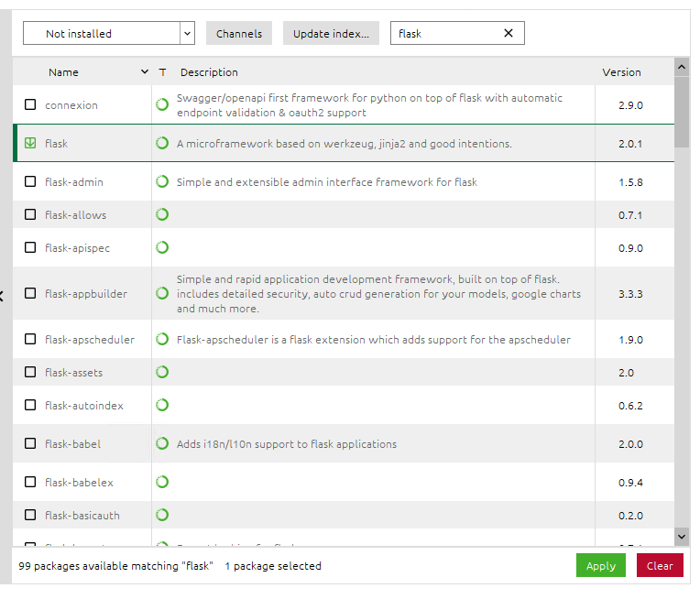Screen dimensions: 700x599
Task: Open the Channels dialog
Action: 239,34
